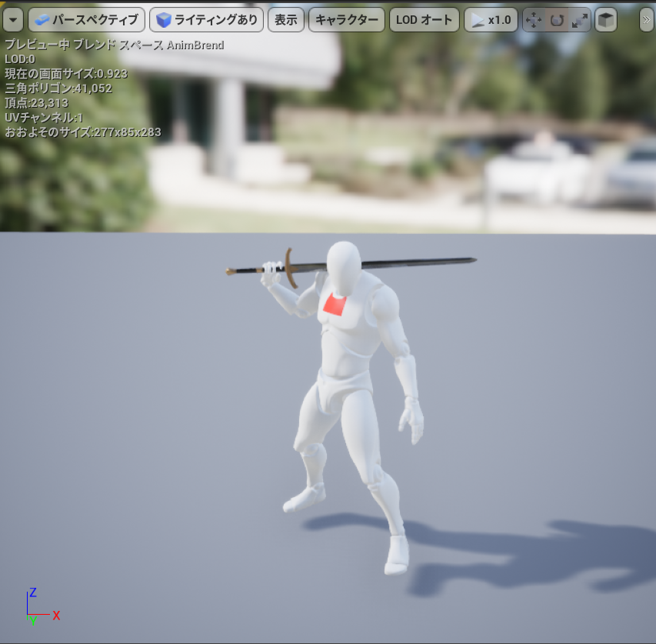Click the red square on mannequin's chest
The width and height of the screenshot is (656, 644).
tap(335, 304)
